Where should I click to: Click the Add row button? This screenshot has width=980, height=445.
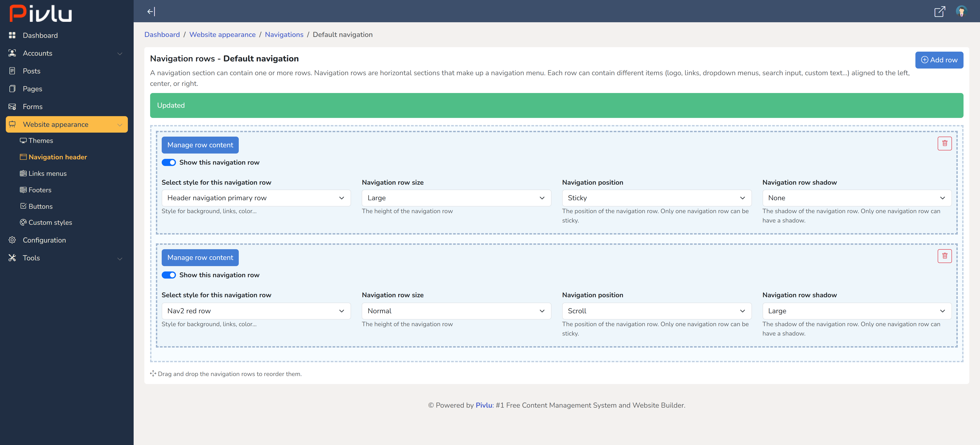pyautogui.click(x=939, y=60)
